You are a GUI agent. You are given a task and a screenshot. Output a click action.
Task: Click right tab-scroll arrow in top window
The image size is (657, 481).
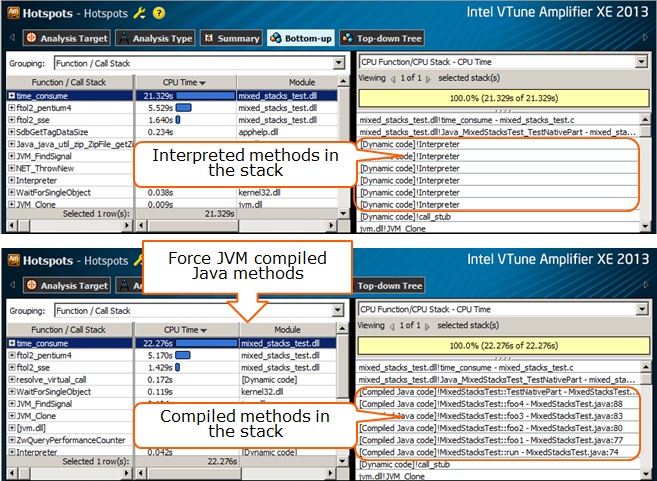click(645, 38)
